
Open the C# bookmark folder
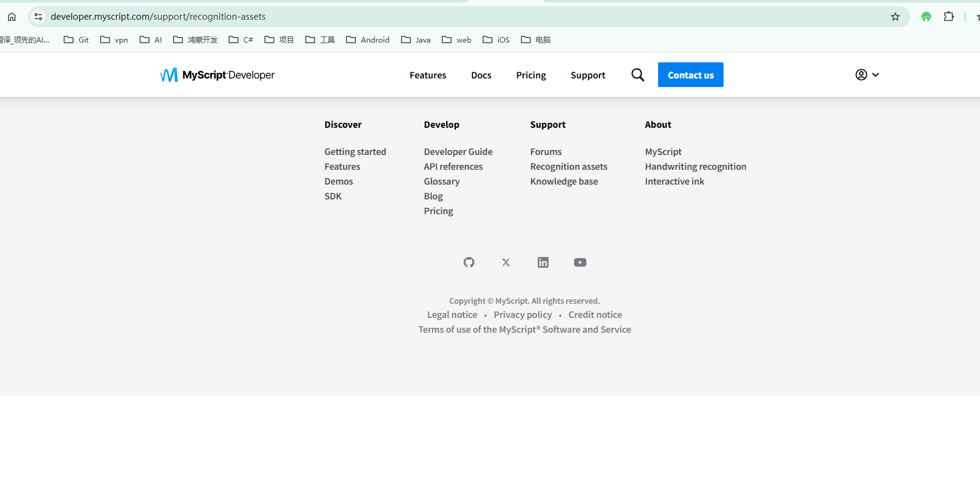point(241,40)
